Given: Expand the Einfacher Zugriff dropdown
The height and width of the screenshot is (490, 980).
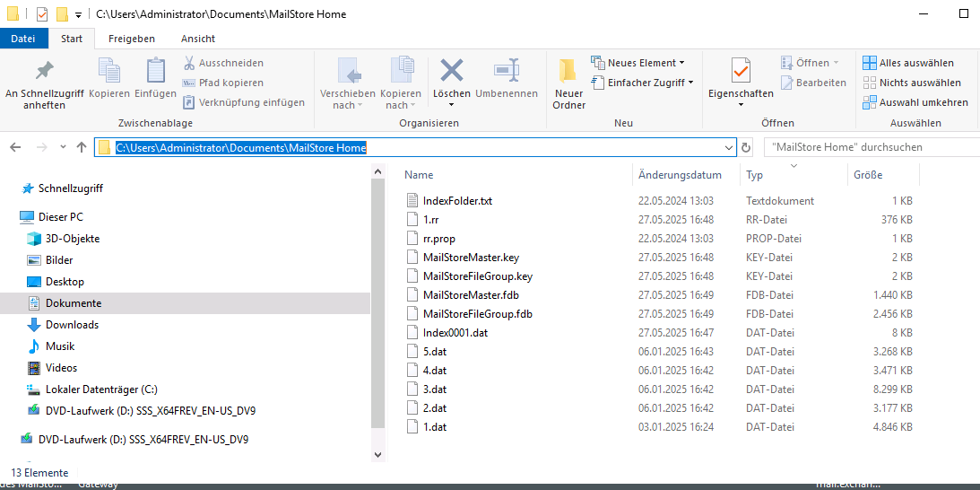Looking at the screenshot, I should (x=690, y=82).
